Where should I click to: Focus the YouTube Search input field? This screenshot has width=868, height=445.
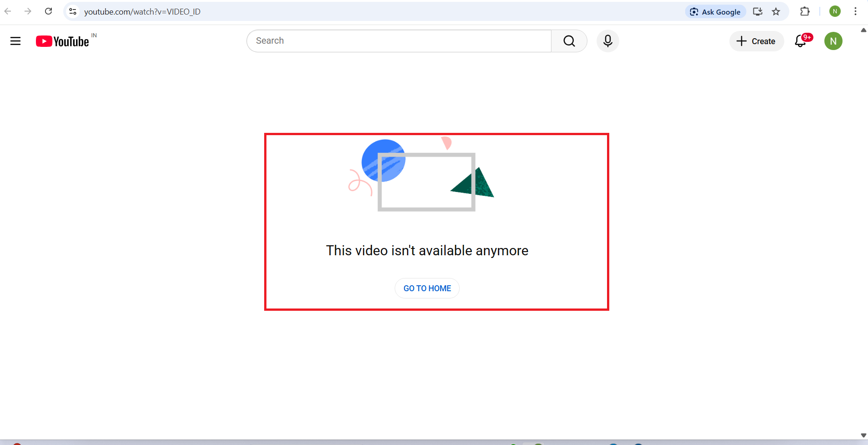pos(399,41)
